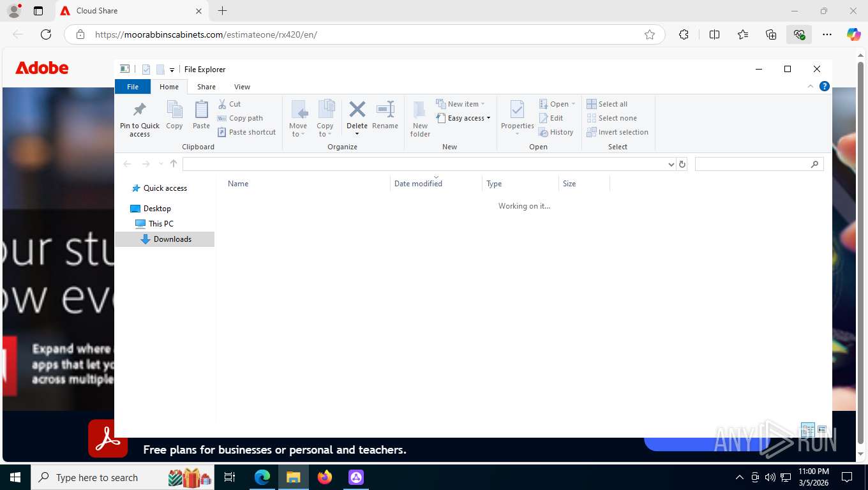The image size is (868, 490).
Task: Close the Cloud Share tab
Action: pyautogui.click(x=198, y=11)
